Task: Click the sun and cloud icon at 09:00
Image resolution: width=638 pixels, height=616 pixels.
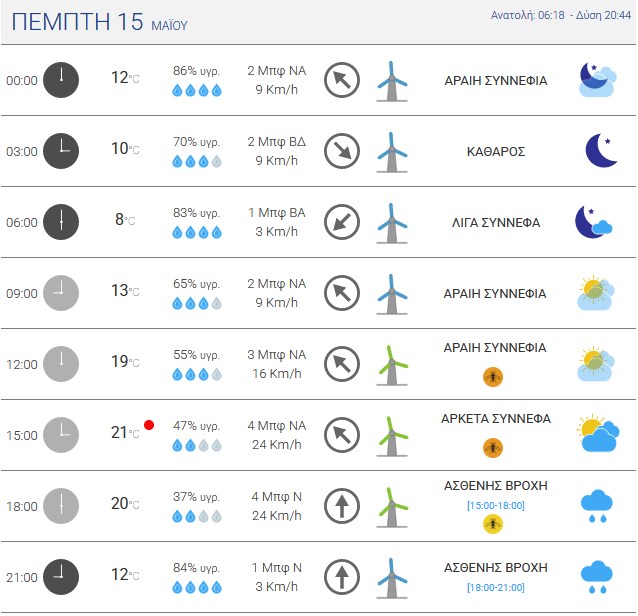Action: pos(596,293)
